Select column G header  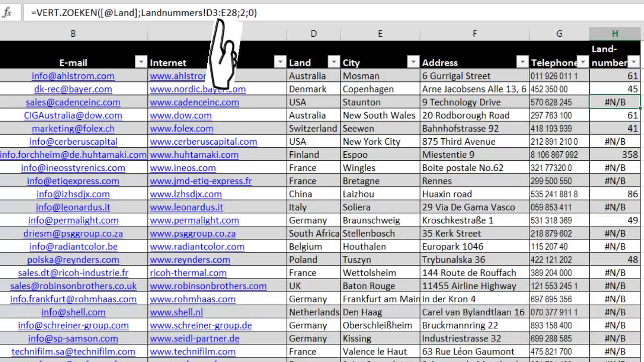pos(559,34)
